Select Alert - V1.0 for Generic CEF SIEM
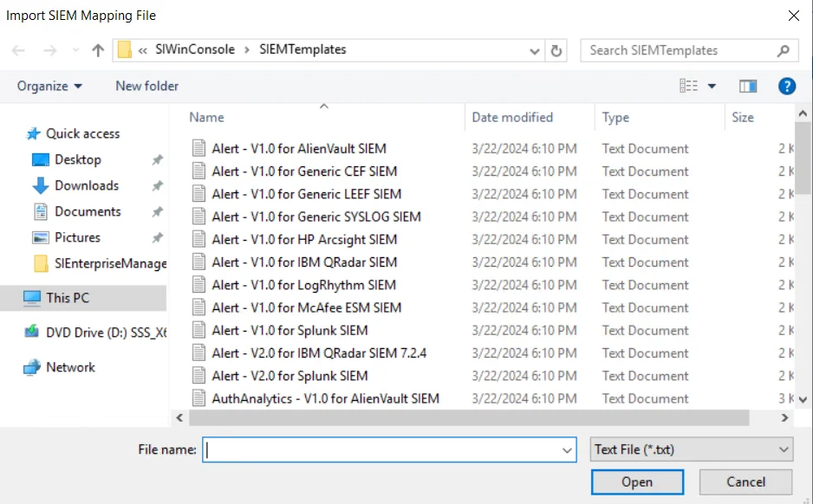813x504 pixels. 304,171
